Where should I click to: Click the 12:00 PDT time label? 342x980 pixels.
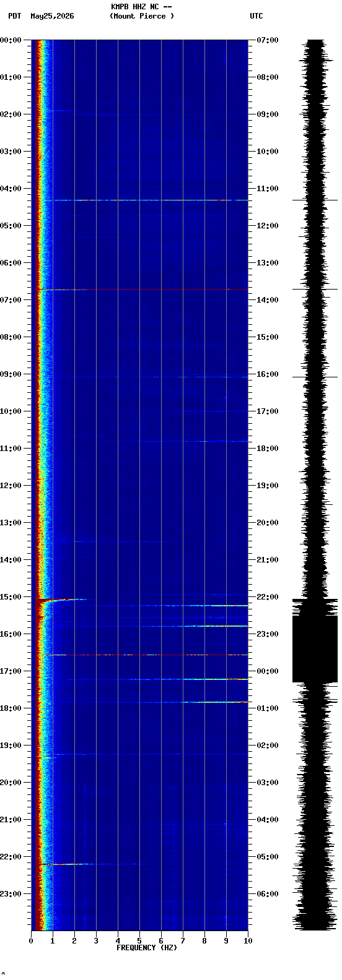pyautogui.click(x=11, y=486)
